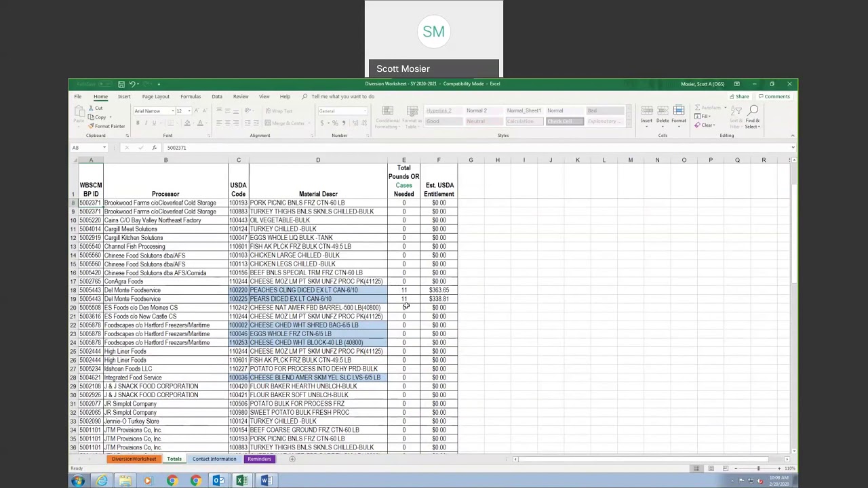The image size is (868, 488).
Task: Expand the formula bar
Action: 792,148
